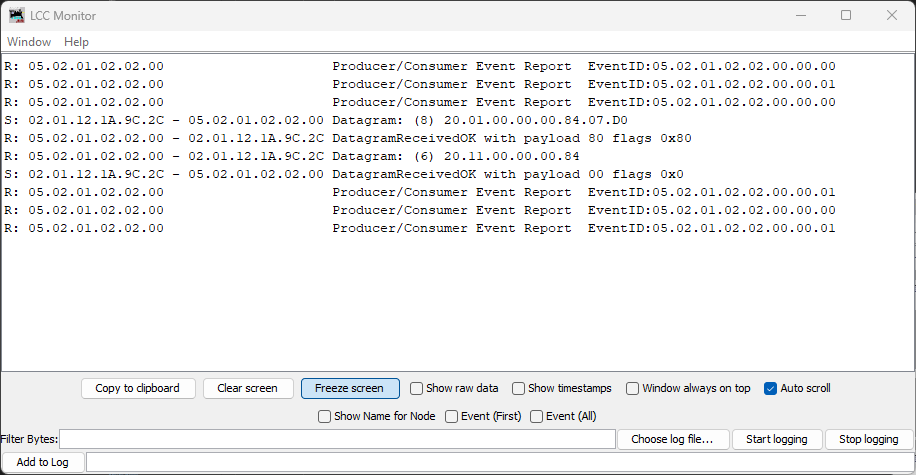The height and width of the screenshot is (475, 916).
Task: Select DatagramReceivedOK payload 80 flags 0x80 line
Action: (x=348, y=138)
